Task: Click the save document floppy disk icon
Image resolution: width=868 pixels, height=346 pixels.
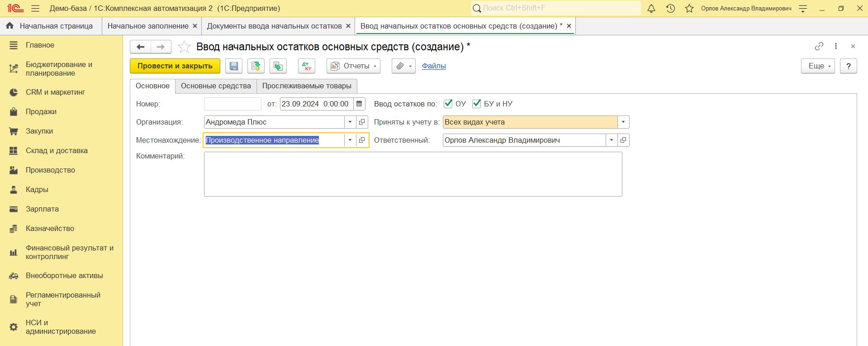Action: pyautogui.click(x=234, y=66)
